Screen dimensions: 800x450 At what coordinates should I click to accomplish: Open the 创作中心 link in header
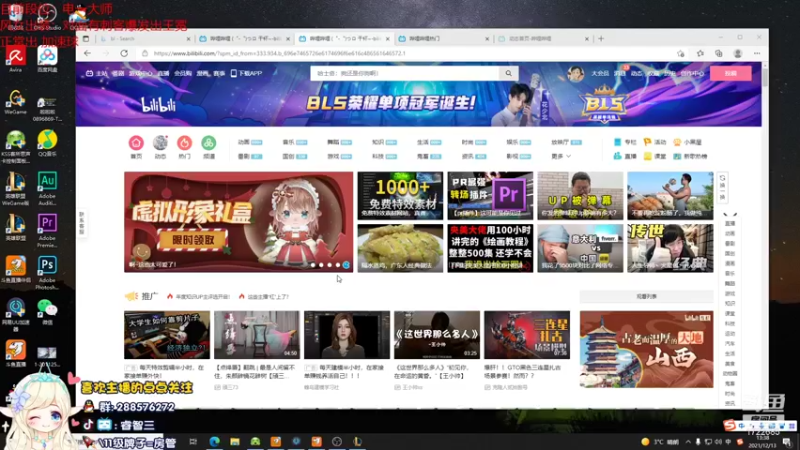(692, 73)
